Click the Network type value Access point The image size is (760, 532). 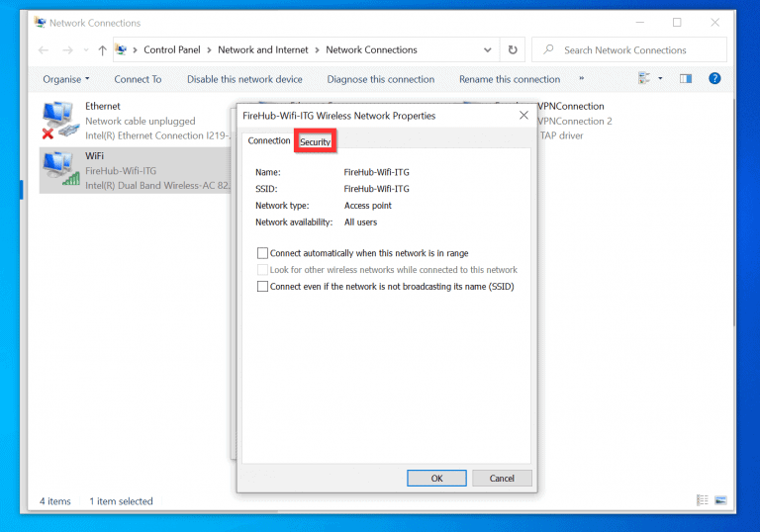(368, 206)
